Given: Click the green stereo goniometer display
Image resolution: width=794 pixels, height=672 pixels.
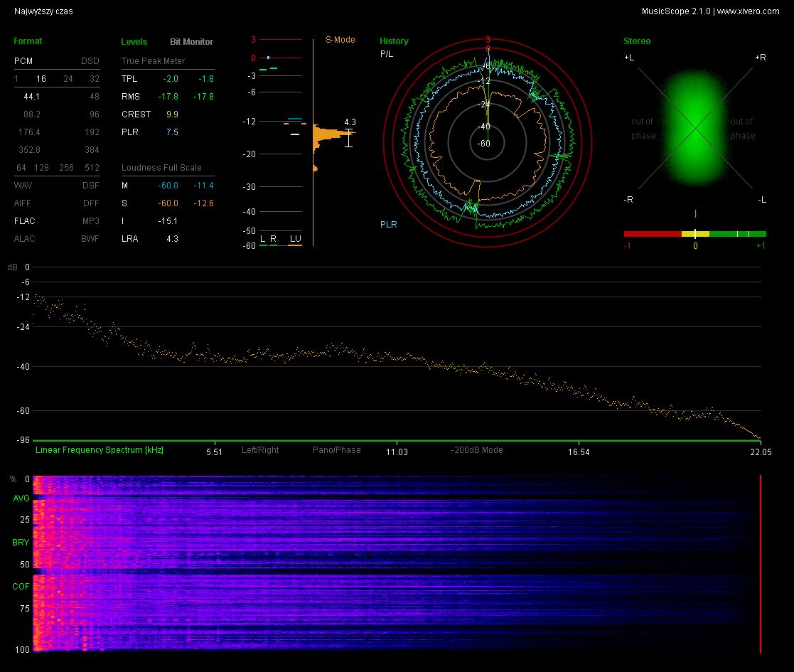Looking at the screenshot, I should (x=695, y=128).
